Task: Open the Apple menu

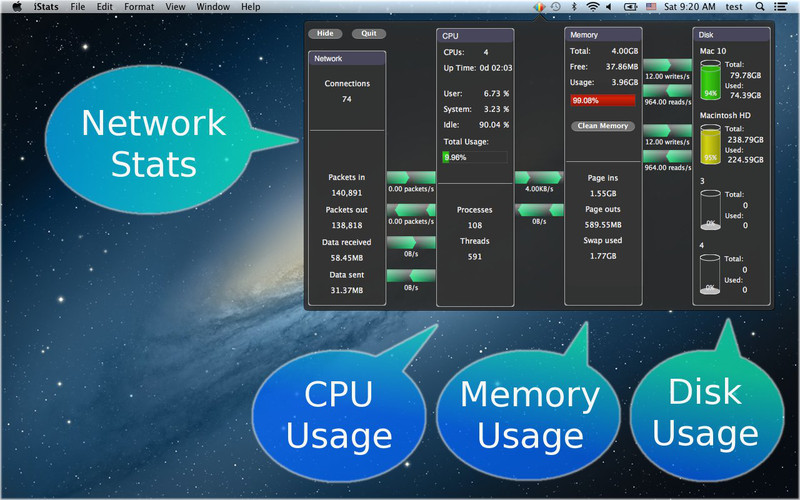Action: tap(16, 7)
